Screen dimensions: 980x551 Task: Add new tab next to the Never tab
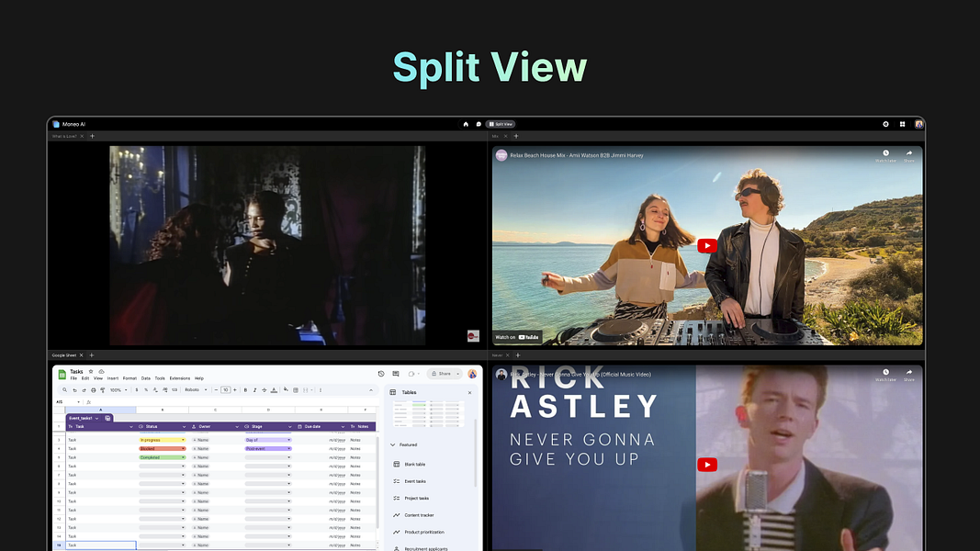click(518, 355)
